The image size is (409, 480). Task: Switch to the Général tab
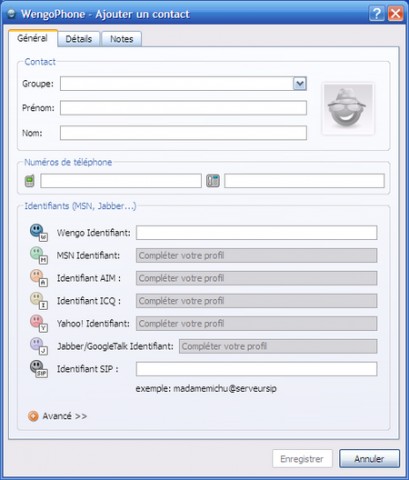click(x=32, y=38)
